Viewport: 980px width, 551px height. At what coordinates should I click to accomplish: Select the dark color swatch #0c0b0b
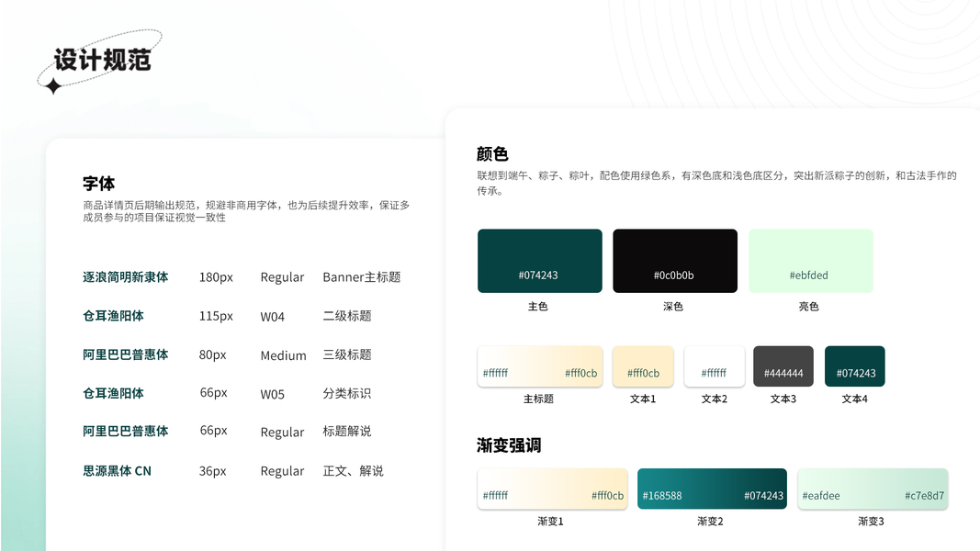pos(674,261)
